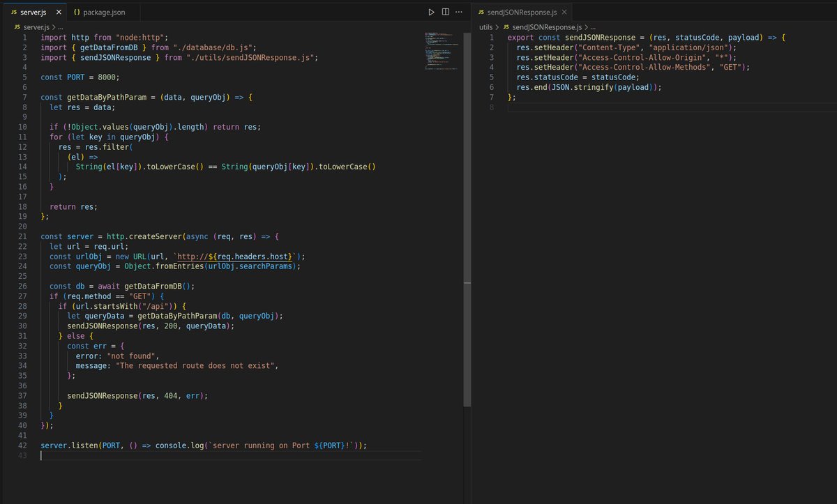Image resolution: width=837 pixels, height=504 pixels.
Task: Run the code with the play icon
Action: coord(431,12)
